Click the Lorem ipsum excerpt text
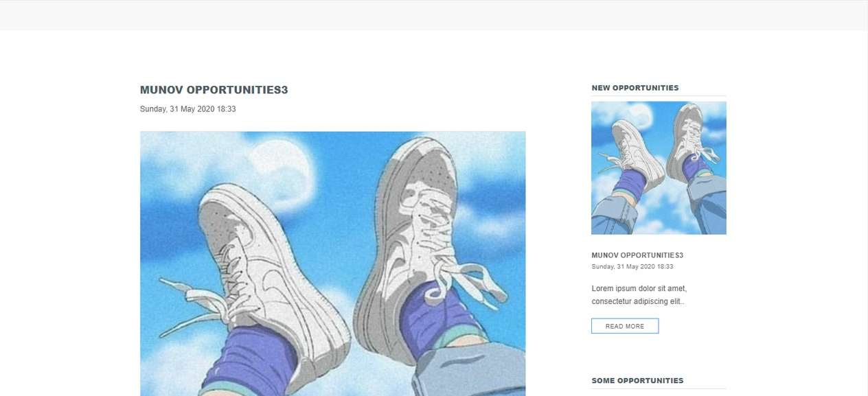 click(639, 295)
